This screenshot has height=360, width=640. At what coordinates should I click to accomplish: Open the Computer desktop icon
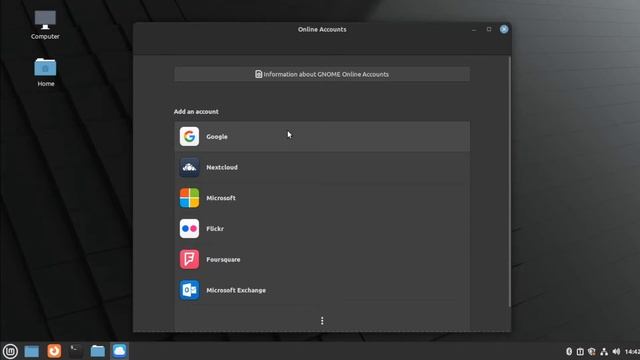click(x=45, y=25)
